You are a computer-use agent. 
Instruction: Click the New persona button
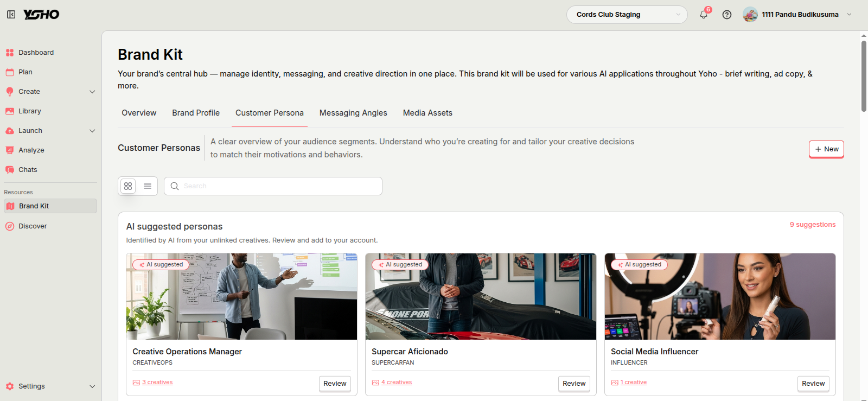click(826, 149)
